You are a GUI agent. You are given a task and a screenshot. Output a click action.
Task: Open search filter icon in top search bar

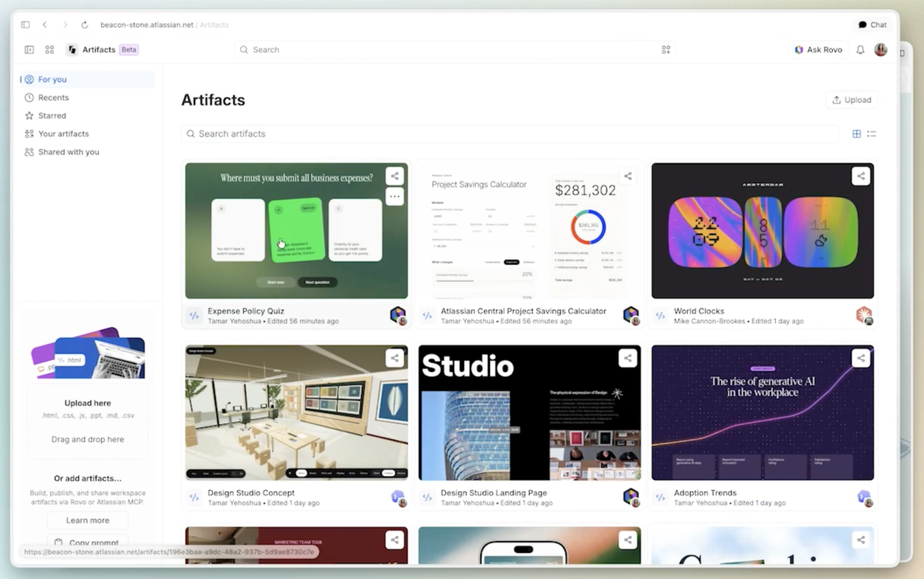click(666, 50)
